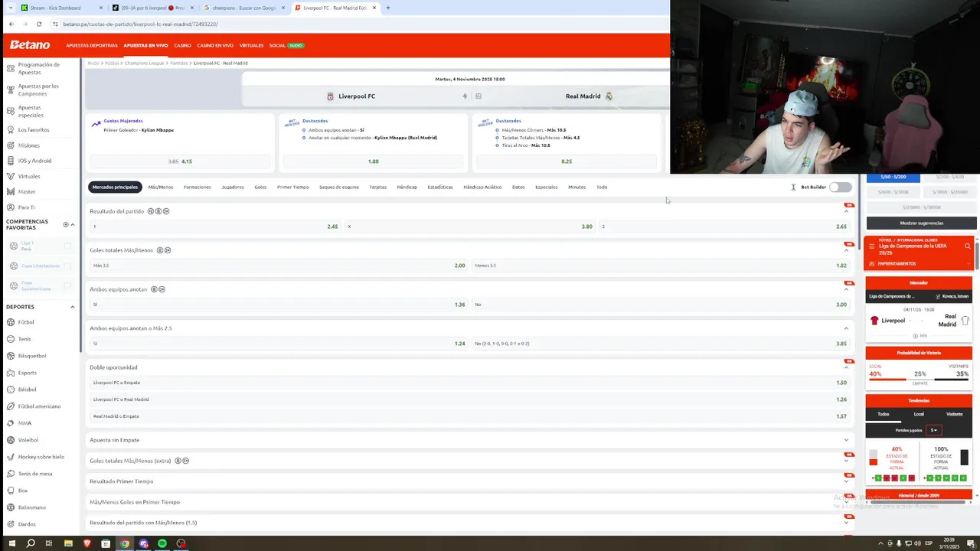
Task: Collapse the Competencias Favoritas section
Action: coord(73,225)
